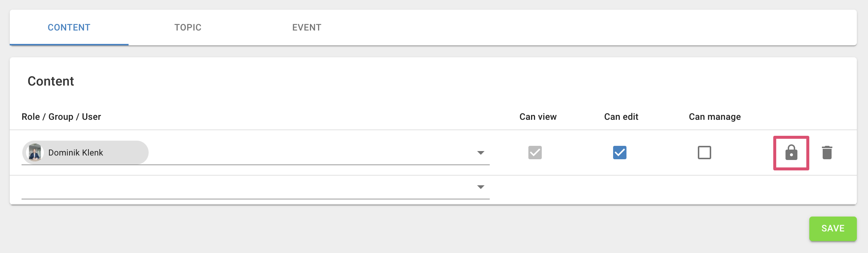Image resolution: width=868 pixels, height=253 pixels.
Task: Click the empty Role / Group / User select field
Action: [x=245, y=188]
